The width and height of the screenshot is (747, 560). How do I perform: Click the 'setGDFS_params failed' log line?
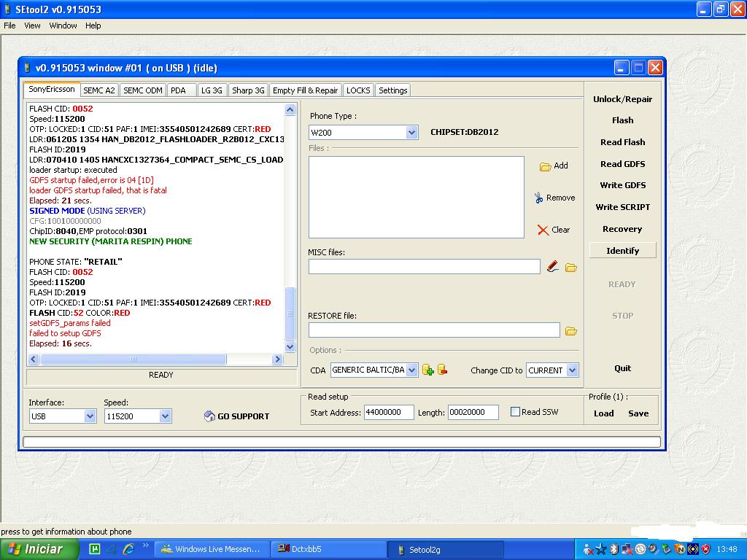pyautogui.click(x=70, y=323)
